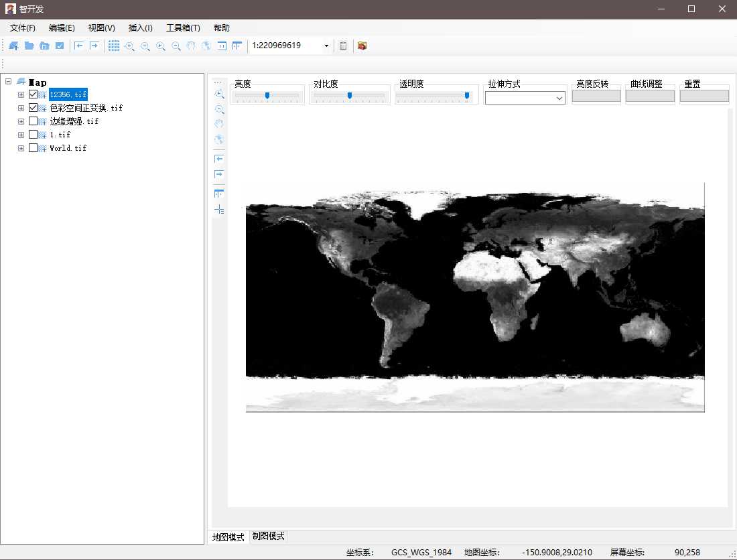
Task: Check the 边缘增强.tif layer checkbox
Action: (x=33, y=121)
